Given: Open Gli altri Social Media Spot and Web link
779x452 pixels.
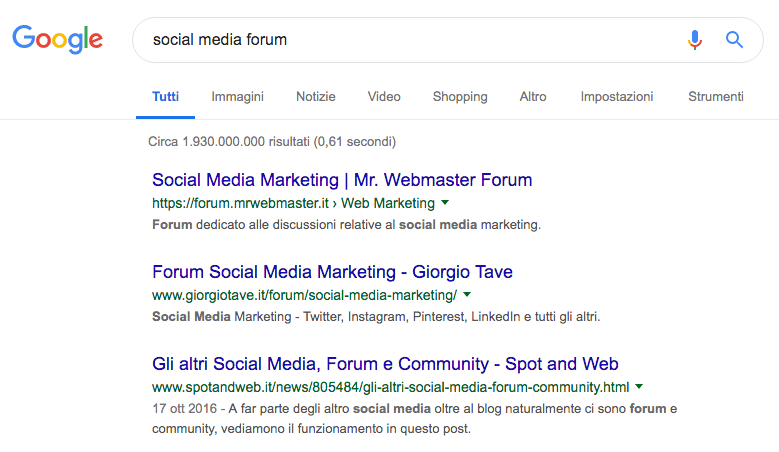Looking at the screenshot, I should (x=385, y=364).
